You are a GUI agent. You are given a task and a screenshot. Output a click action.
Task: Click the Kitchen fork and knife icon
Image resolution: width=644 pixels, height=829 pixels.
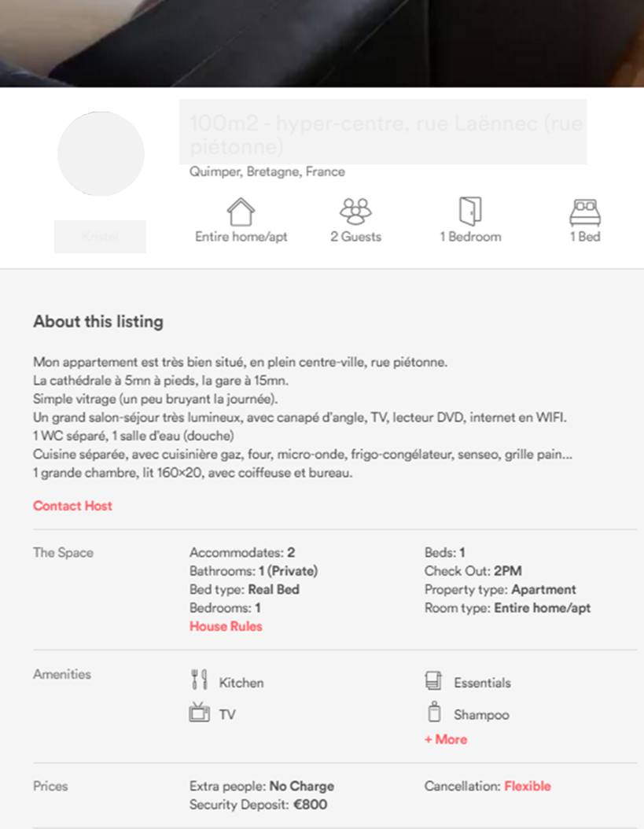pyautogui.click(x=199, y=681)
